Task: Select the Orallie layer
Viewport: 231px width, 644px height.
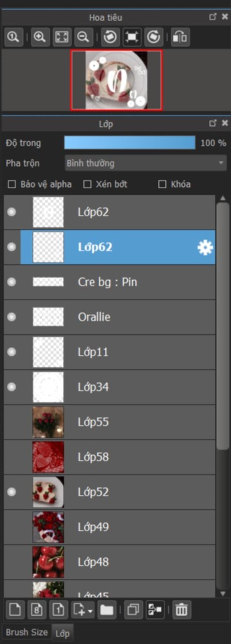Action: tap(109, 317)
